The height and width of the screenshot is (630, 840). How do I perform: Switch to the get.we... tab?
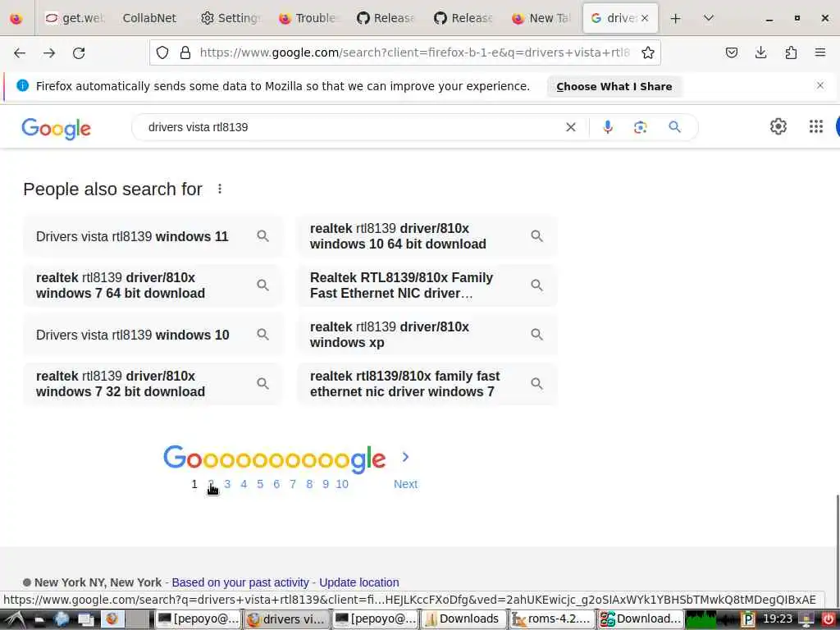coord(75,18)
